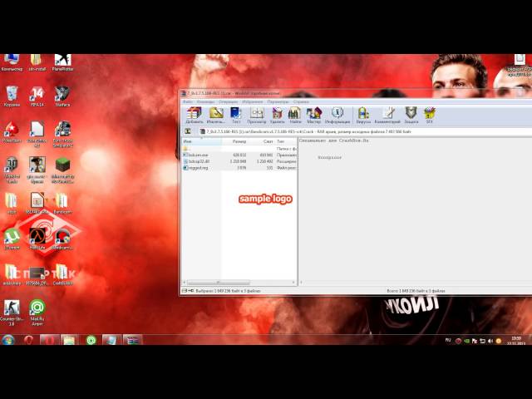Click the clock in system tray
Image resolution: width=532 pixels, height=399 pixels.
tap(516, 341)
